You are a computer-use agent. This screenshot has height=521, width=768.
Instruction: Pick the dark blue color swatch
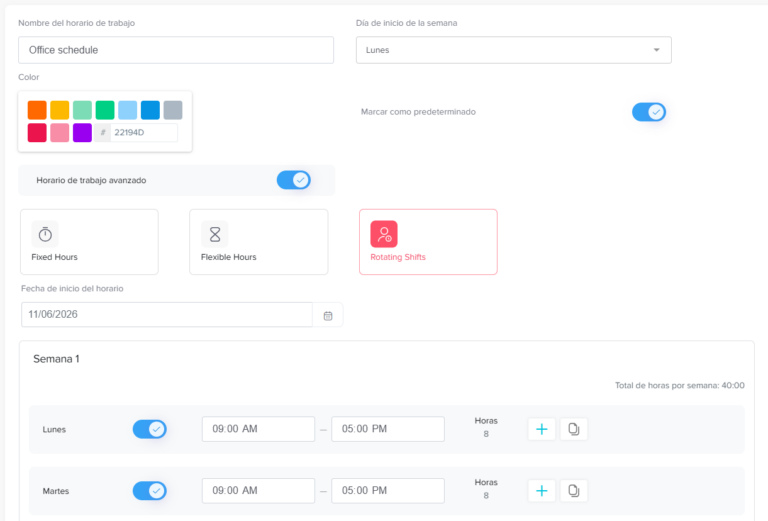point(150,110)
